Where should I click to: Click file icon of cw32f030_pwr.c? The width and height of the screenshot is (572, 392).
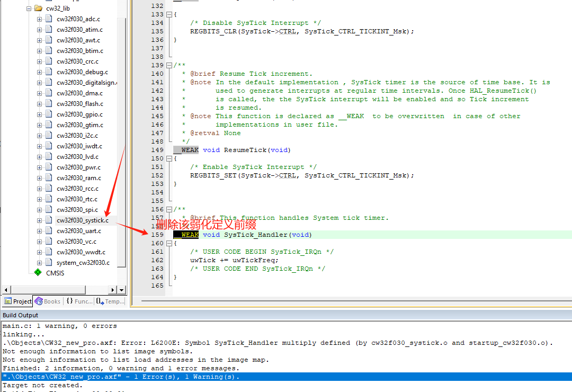point(49,167)
